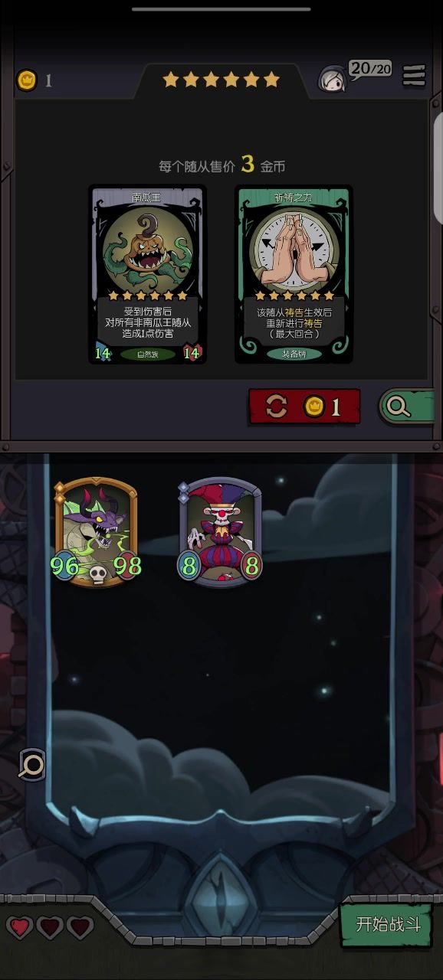Tap the 20/20 population speech bubble
Screen dimensions: 443x980
(x=371, y=70)
